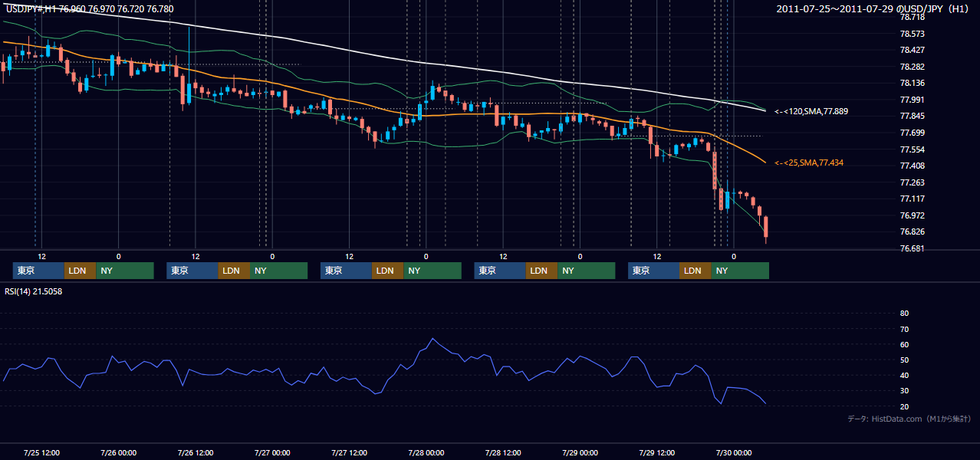Click price axis value 77.554

tap(912, 149)
